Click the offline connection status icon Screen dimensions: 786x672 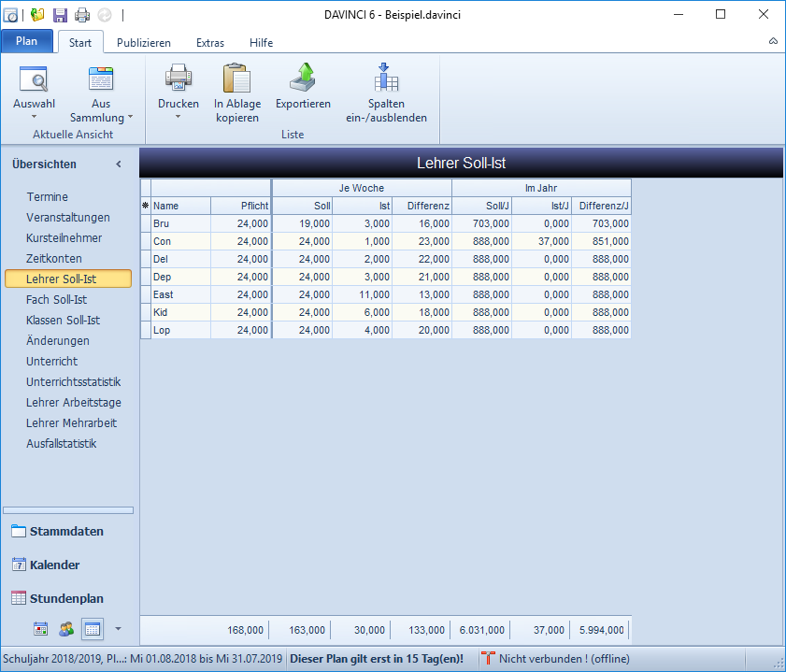point(488,658)
